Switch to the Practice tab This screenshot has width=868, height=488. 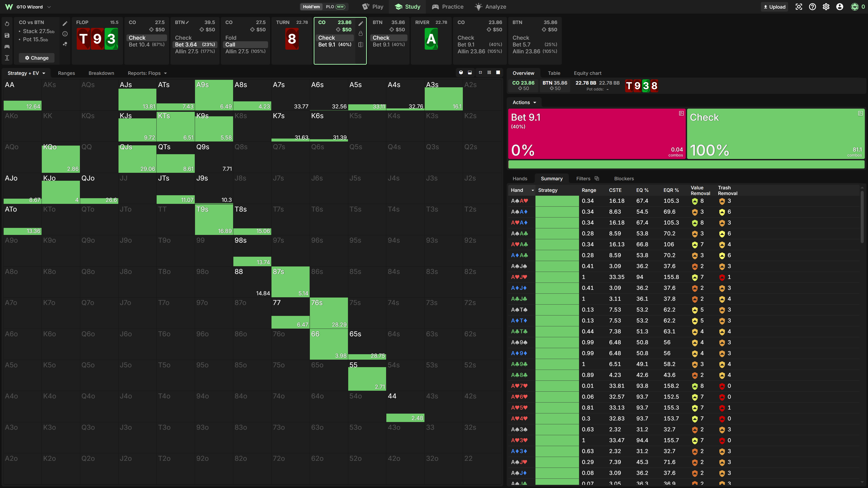point(447,7)
